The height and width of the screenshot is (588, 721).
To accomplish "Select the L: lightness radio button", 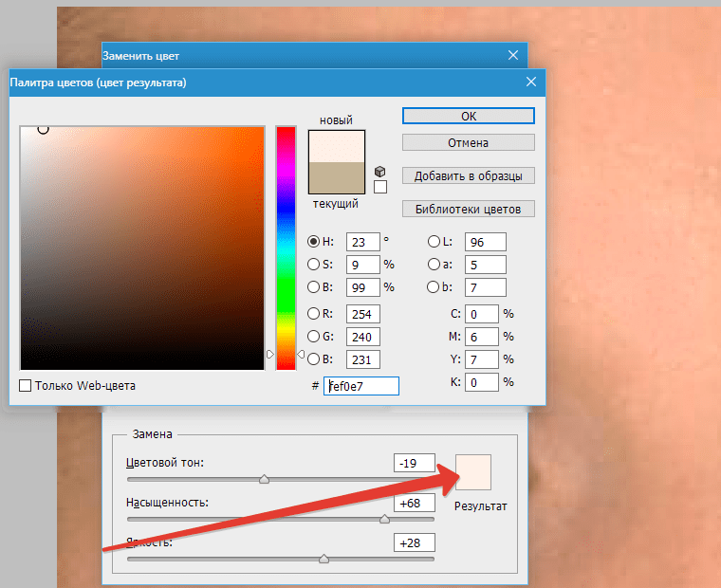I will click(434, 241).
